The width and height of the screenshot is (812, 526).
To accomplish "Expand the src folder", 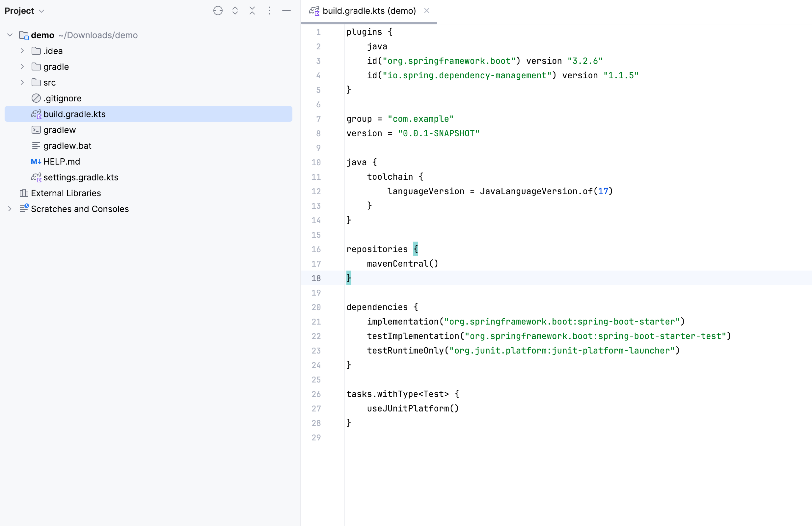I will tap(22, 83).
